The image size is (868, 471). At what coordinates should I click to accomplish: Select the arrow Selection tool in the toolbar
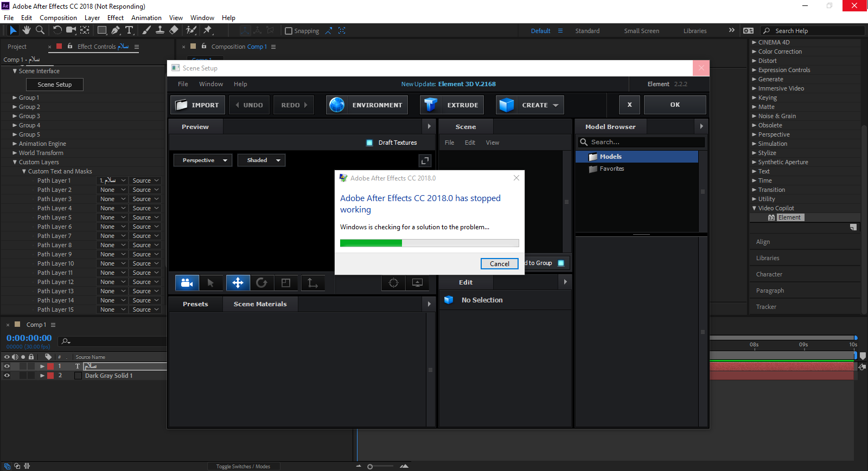point(14,30)
